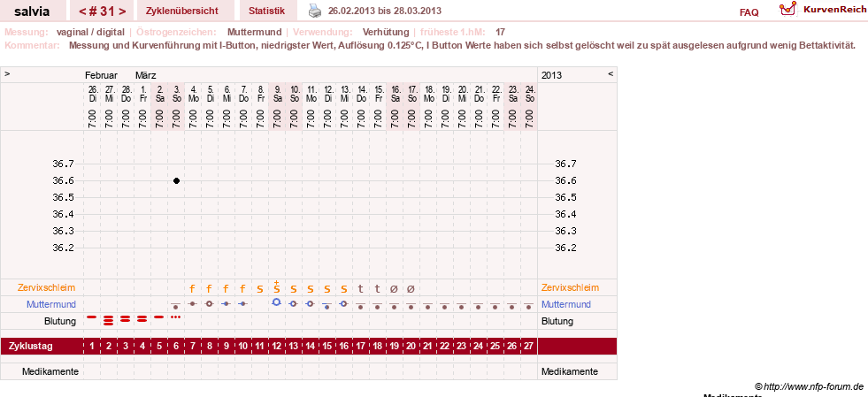The image size is (868, 397).
Task: Click the Muttermund symbol on day 8
Action: tap(209, 303)
